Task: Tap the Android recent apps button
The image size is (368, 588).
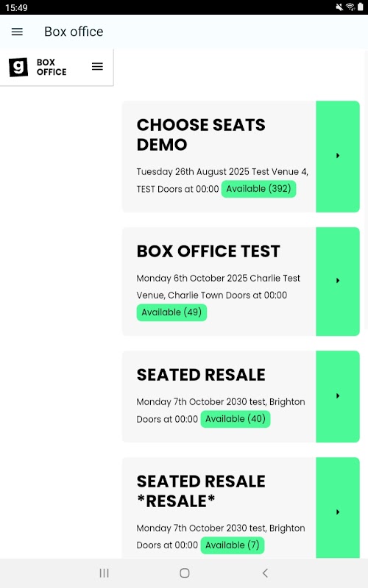Action: pyautogui.click(x=104, y=573)
